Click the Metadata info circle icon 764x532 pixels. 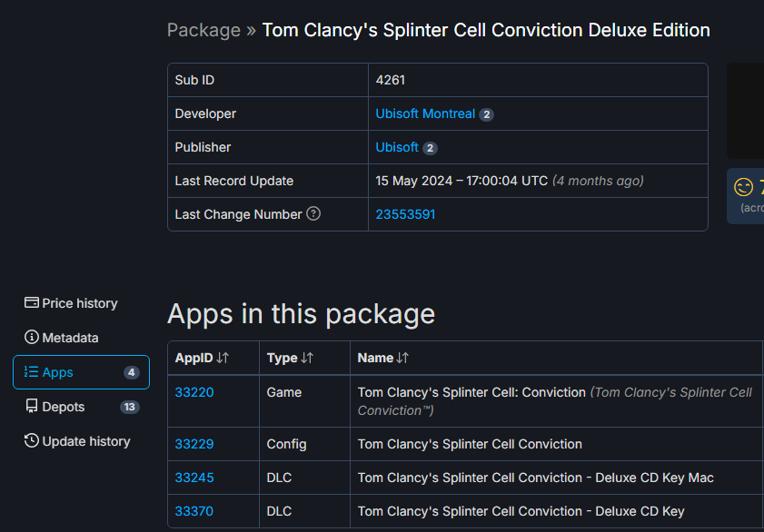[x=32, y=337]
